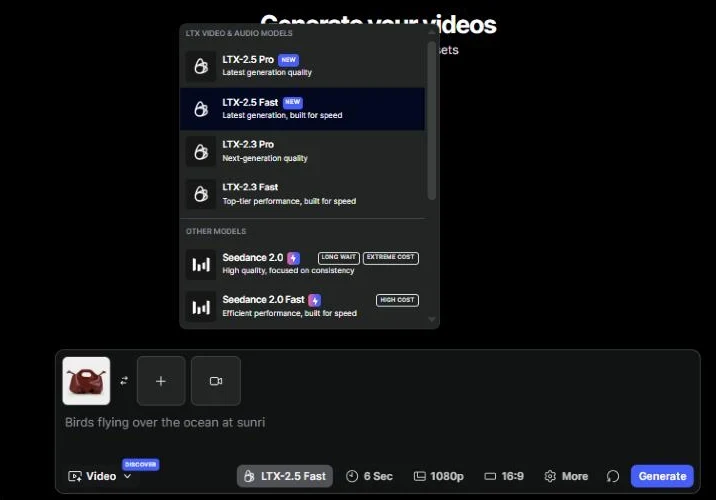The image size is (716, 500).
Task: Click the scroll-down arrow in model list
Action: [x=432, y=319]
